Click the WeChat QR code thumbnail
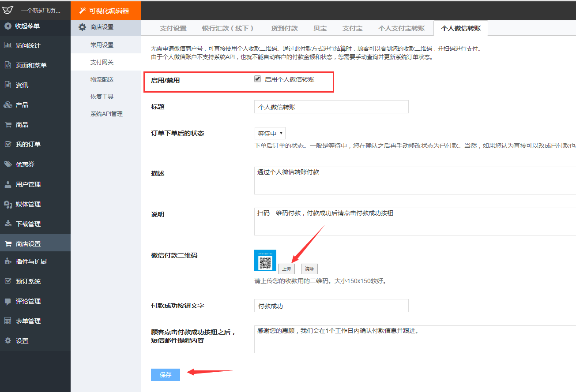Image resolution: width=576 pixels, height=392 pixels. click(x=265, y=260)
